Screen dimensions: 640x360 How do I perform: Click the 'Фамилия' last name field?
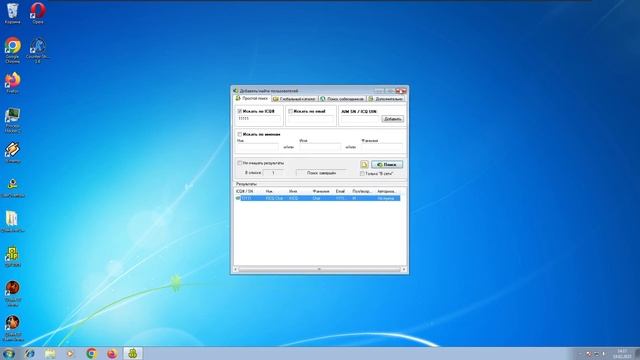[x=382, y=147]
